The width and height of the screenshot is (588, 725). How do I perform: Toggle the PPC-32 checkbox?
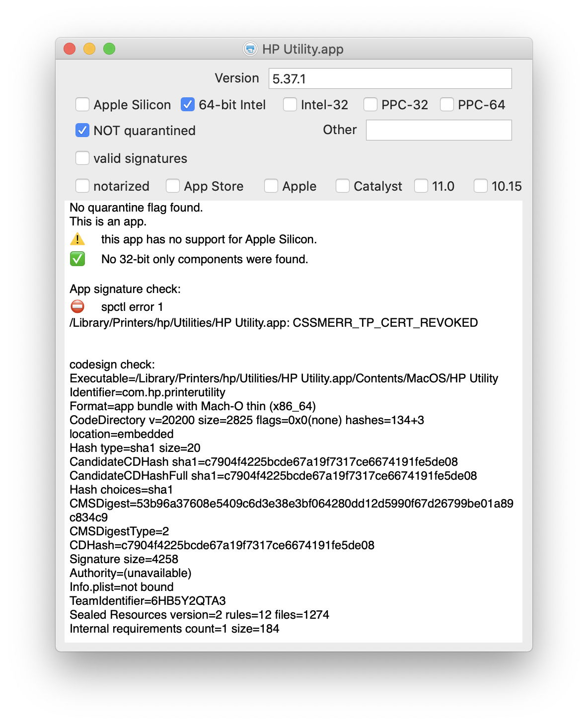click(x=370, y=104)
